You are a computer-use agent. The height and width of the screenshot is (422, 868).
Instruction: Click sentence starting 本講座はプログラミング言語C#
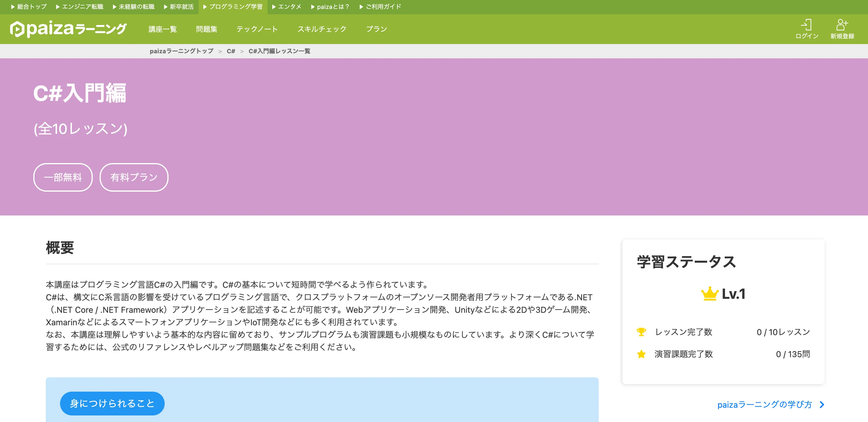pyautogui.click(x=238, y=285)
